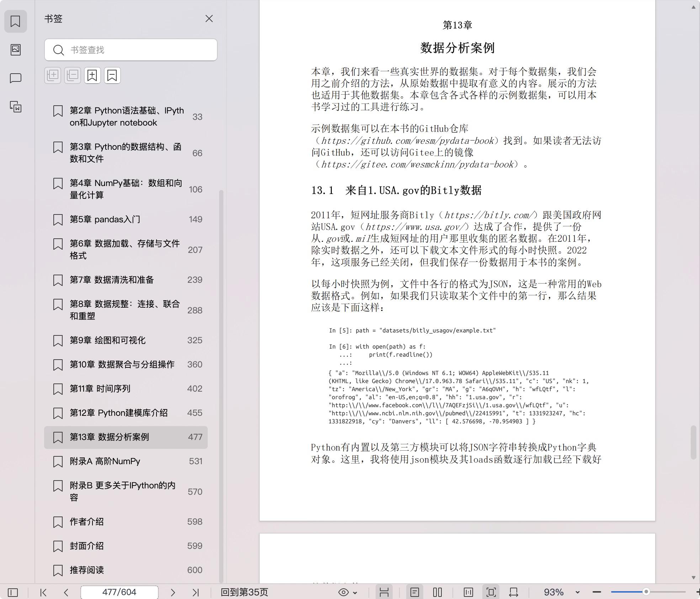Expand all bookmarks icon
The width and height of the screenshot is (700, 599).
[53, 75]
